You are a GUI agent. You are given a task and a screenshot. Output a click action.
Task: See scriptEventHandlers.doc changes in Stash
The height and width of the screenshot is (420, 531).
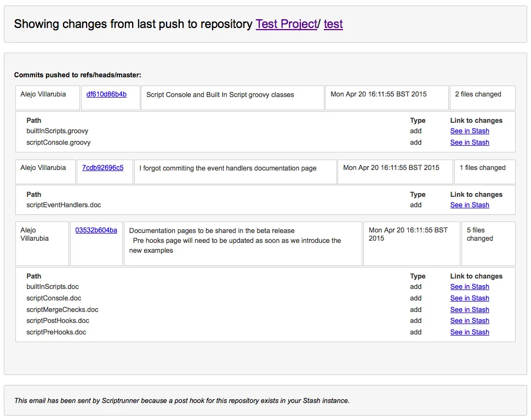[x=470, y=205]
